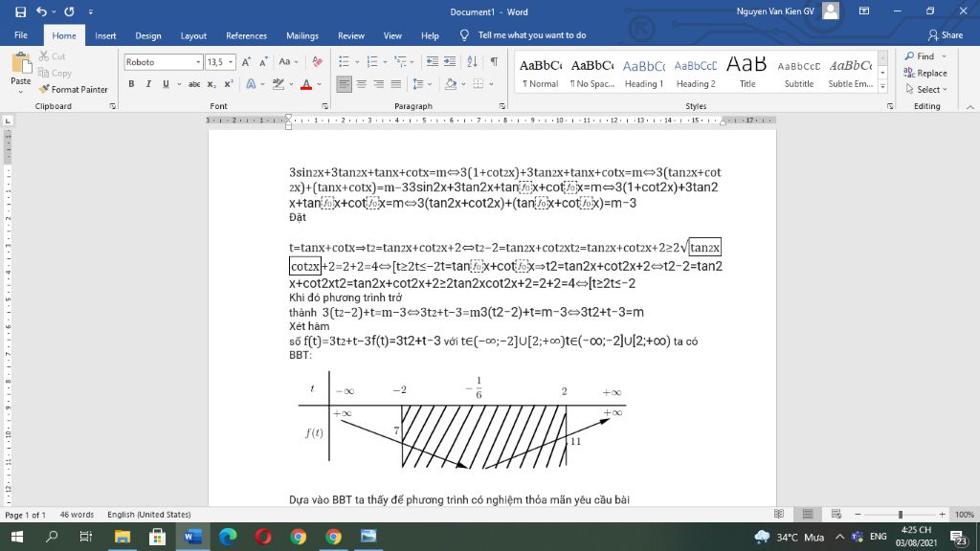Open the References tab

tap(246, 35)
